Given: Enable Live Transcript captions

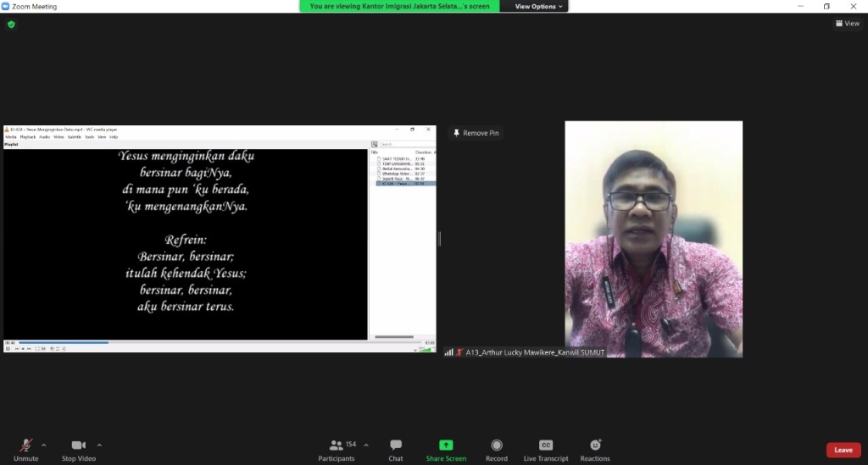Looking at the screenshot, I should [546, 450].
